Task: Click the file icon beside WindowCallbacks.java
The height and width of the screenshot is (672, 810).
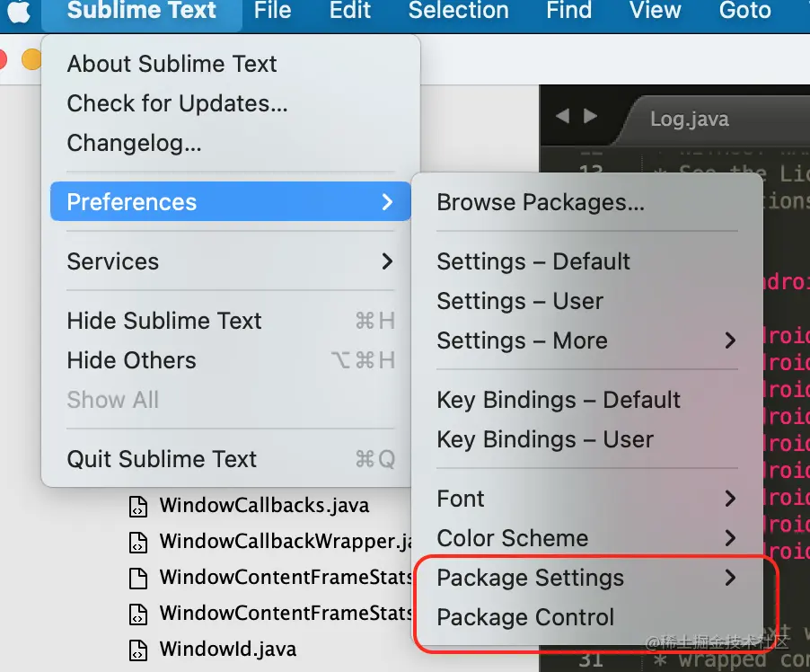Action: [137, 506]
